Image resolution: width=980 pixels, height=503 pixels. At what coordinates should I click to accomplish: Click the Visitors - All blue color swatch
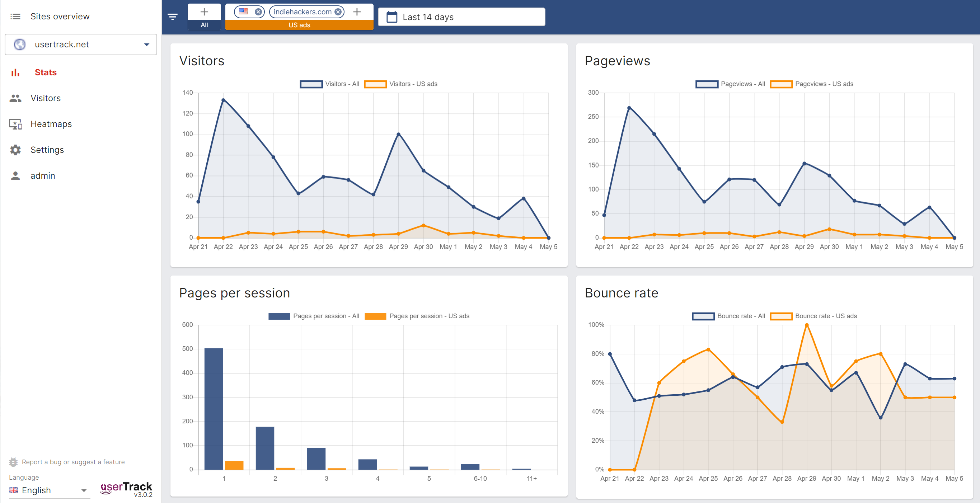pyautogui.click(x=311, y=84)
